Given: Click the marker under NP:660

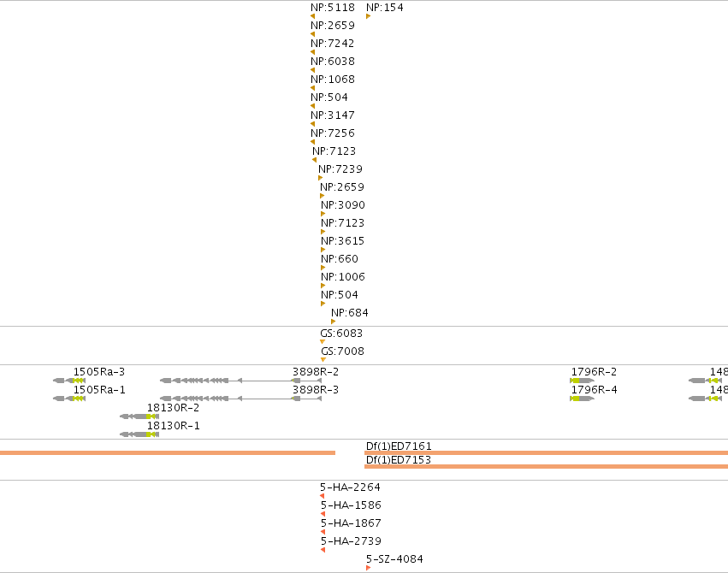Looking at the screenshot, I should click(323, 268).
